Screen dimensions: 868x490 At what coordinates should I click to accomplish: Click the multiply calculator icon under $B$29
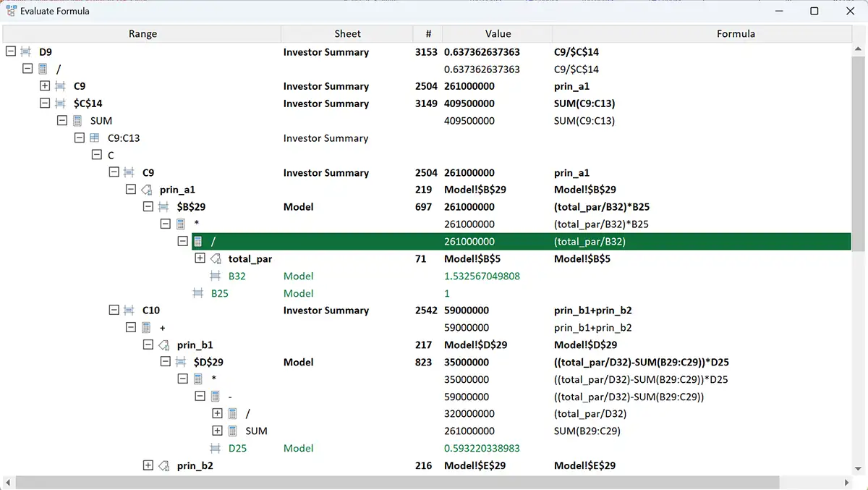181,224
